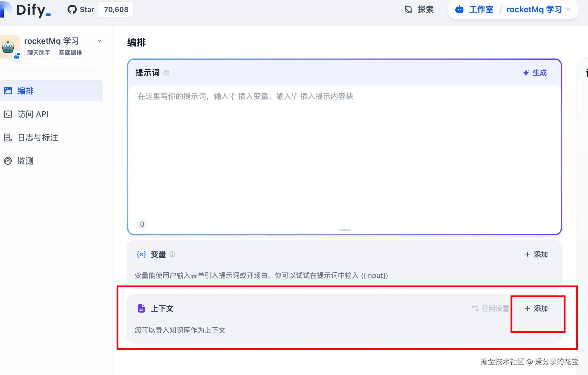Screen dimensions: 588x375
Task: Open 访问 API sidebar item
Action: pos(33,114)
